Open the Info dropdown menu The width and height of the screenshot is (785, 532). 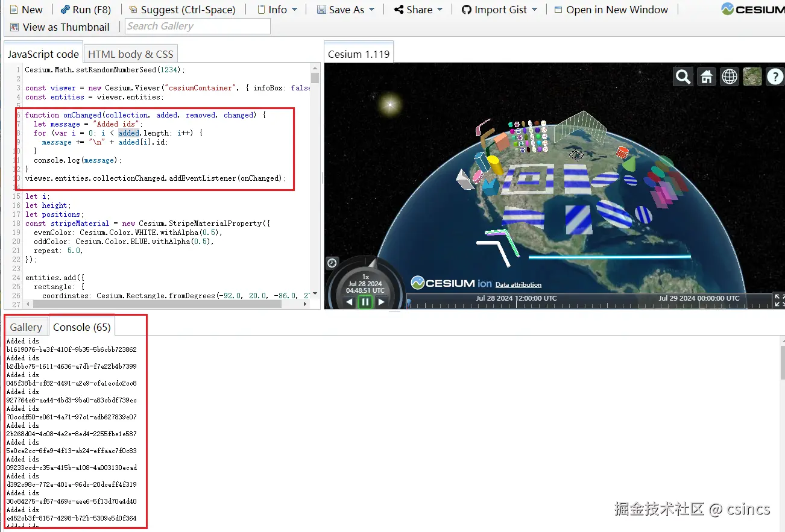[x=277, y=10]
